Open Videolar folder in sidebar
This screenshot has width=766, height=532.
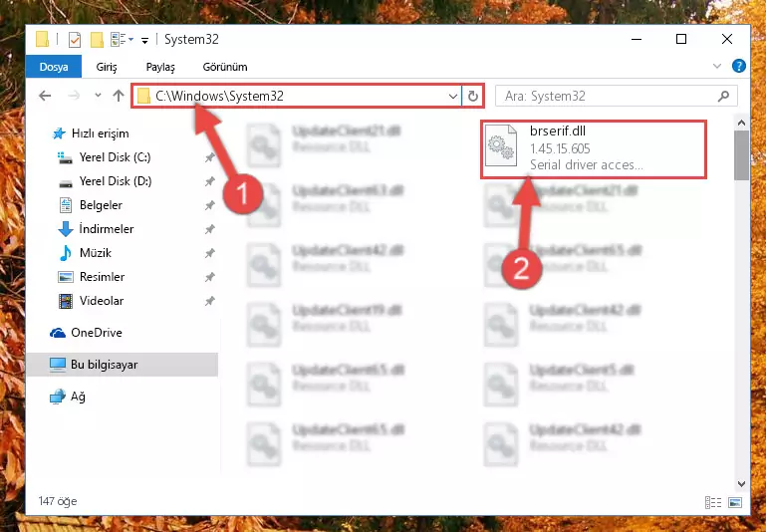coord(102,301)
